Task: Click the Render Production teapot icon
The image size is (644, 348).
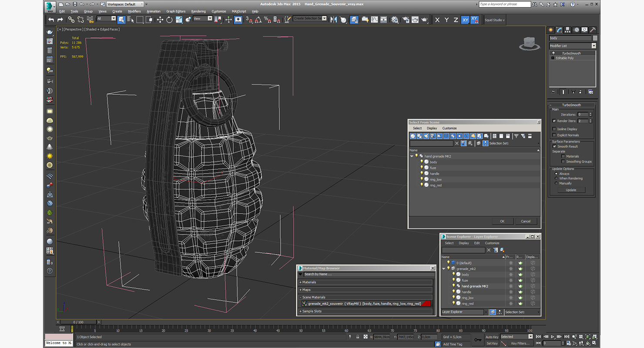Action: coord(424,20)
